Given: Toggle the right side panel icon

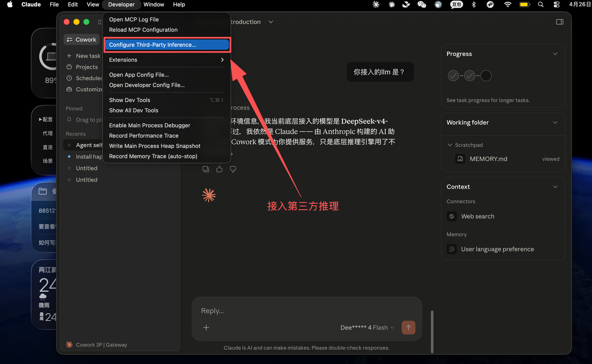Looking at the screenshot, I should click(560, 22).
